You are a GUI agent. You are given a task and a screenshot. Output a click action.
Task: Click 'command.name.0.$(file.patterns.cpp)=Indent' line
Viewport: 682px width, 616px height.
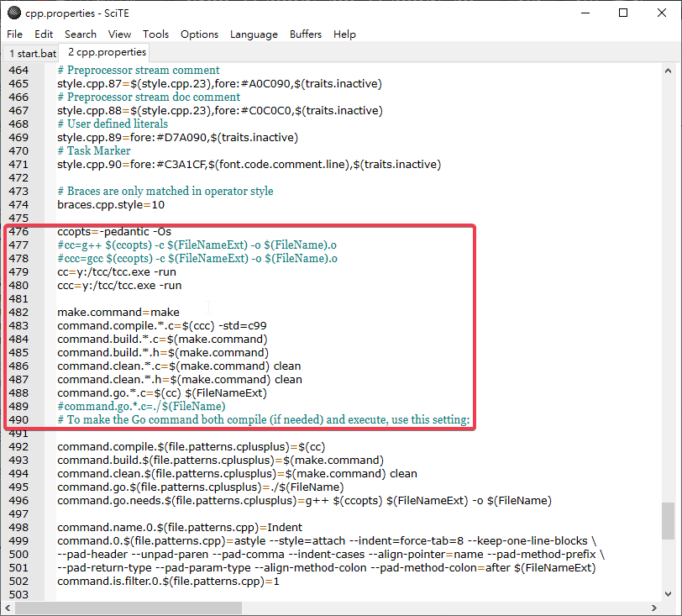coord(180,528)
